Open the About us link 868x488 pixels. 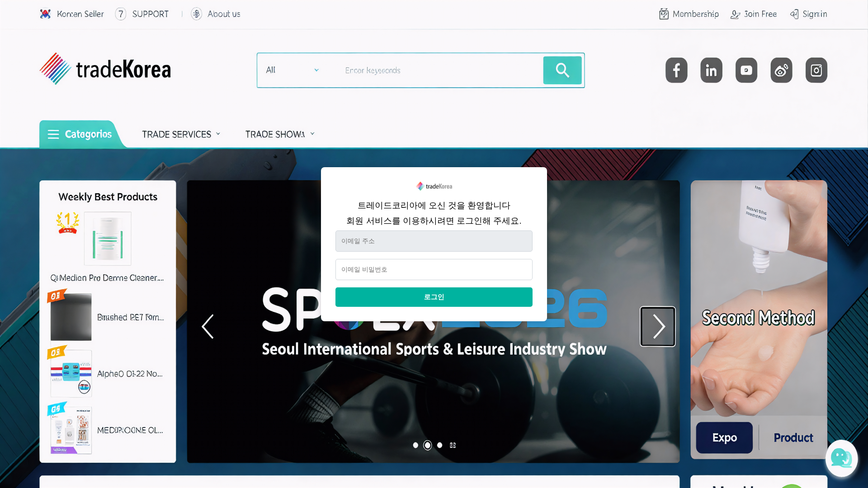[x=224, y=14]
